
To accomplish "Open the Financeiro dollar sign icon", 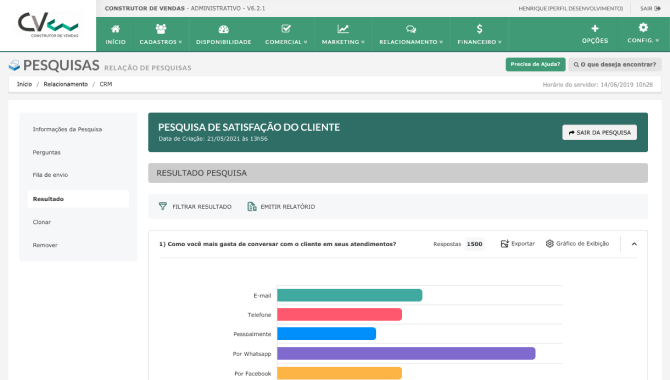I will point(479,29).
